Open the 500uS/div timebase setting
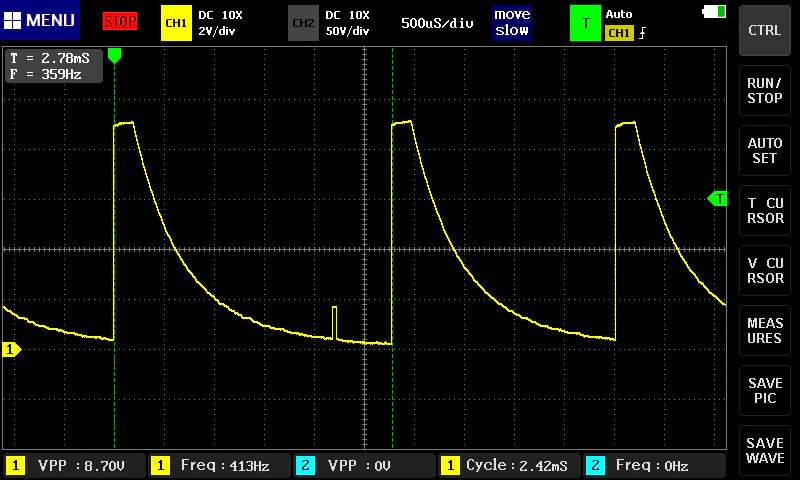The width and height of the screenshot is (800, 480). [x=437, y=23]
